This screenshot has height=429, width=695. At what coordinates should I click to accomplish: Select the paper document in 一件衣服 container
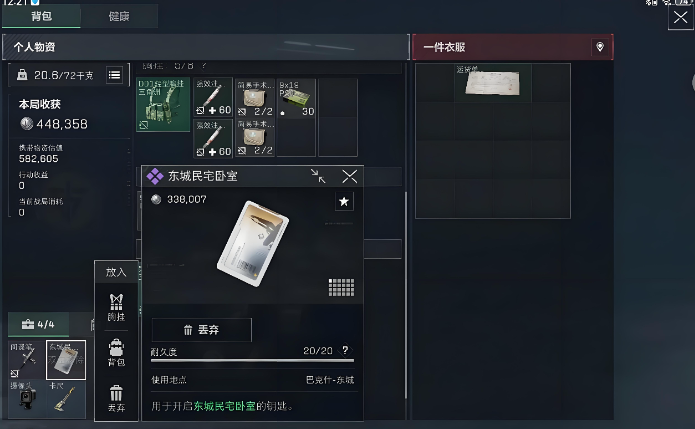coord(492,82)
